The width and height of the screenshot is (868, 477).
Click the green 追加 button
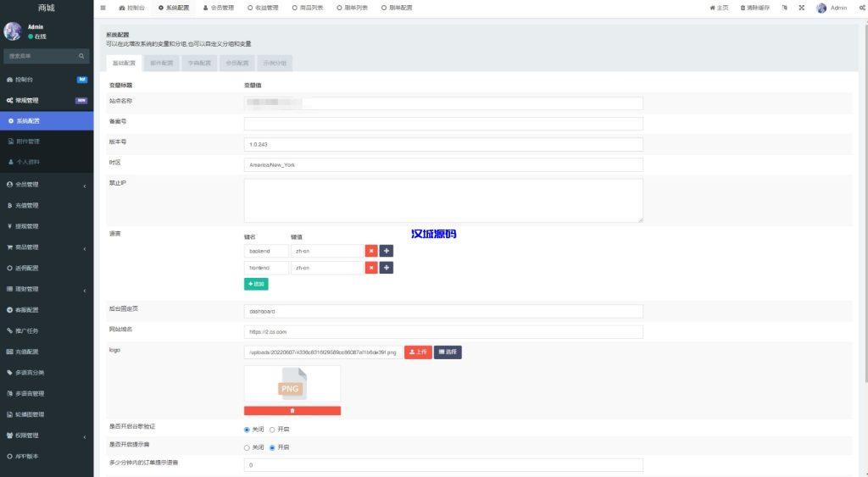[256, 285]
